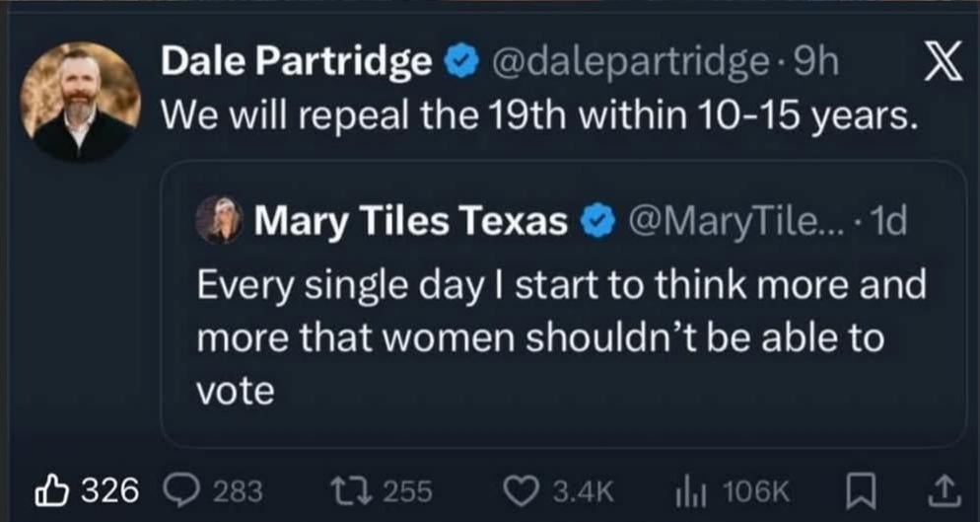The height and width of the screenshot is (522, 980).
Task: Open the quoted post about women voting
Action: coord(562,337)
